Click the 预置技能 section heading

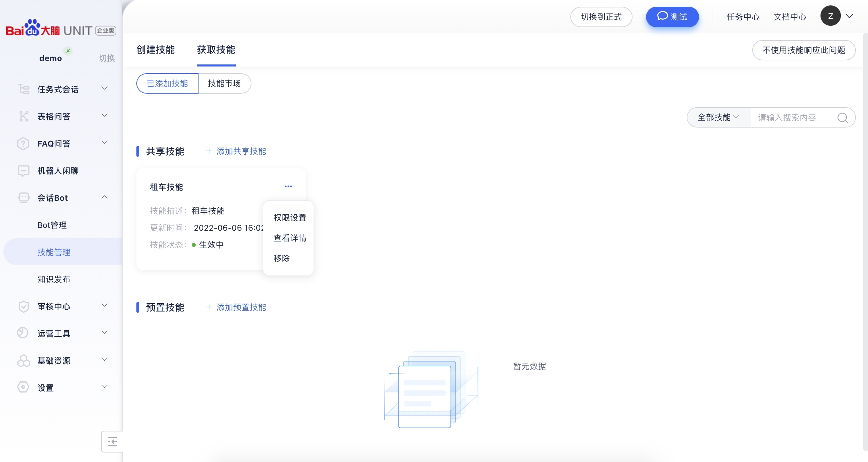click(x=165, y=307)
